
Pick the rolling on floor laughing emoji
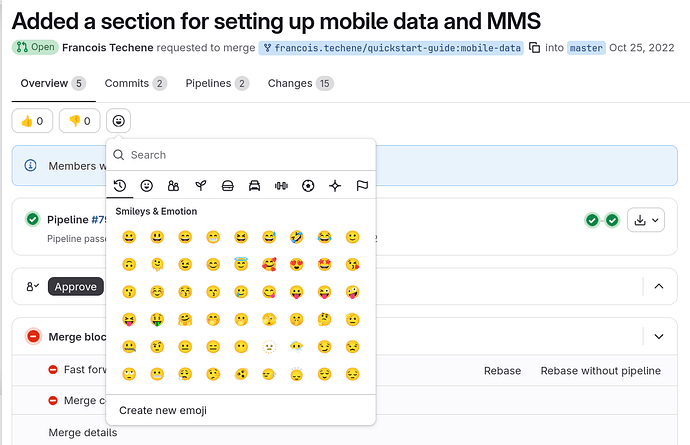297,237
